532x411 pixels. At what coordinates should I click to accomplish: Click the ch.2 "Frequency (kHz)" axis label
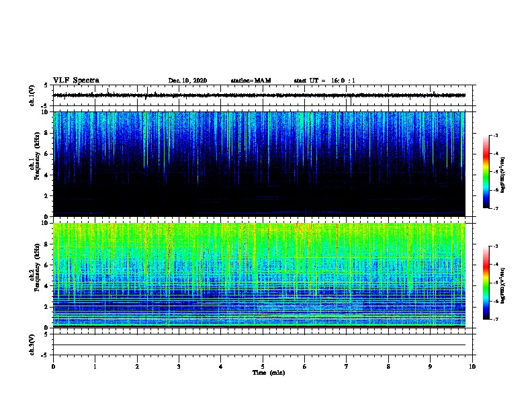point(38,267)
